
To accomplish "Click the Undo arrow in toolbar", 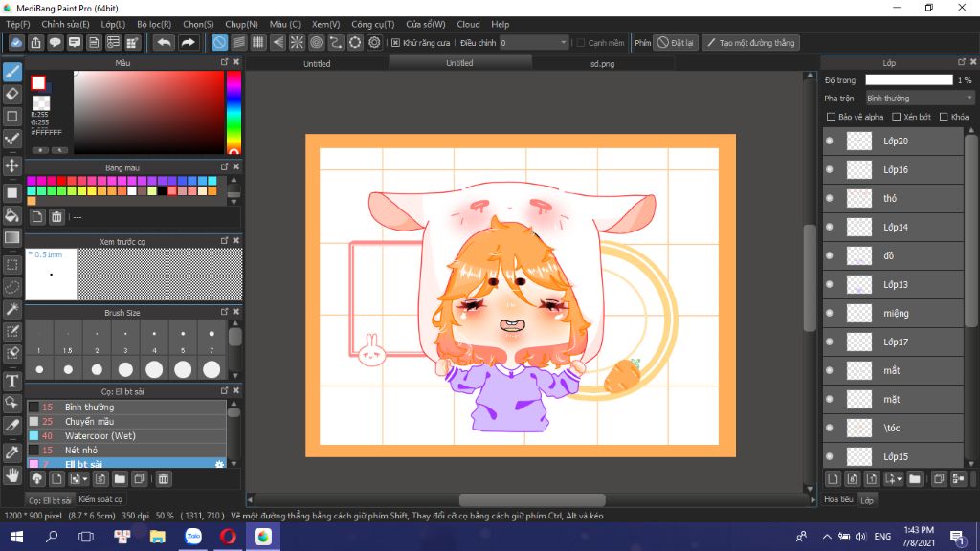I will [x=164, y=42].
